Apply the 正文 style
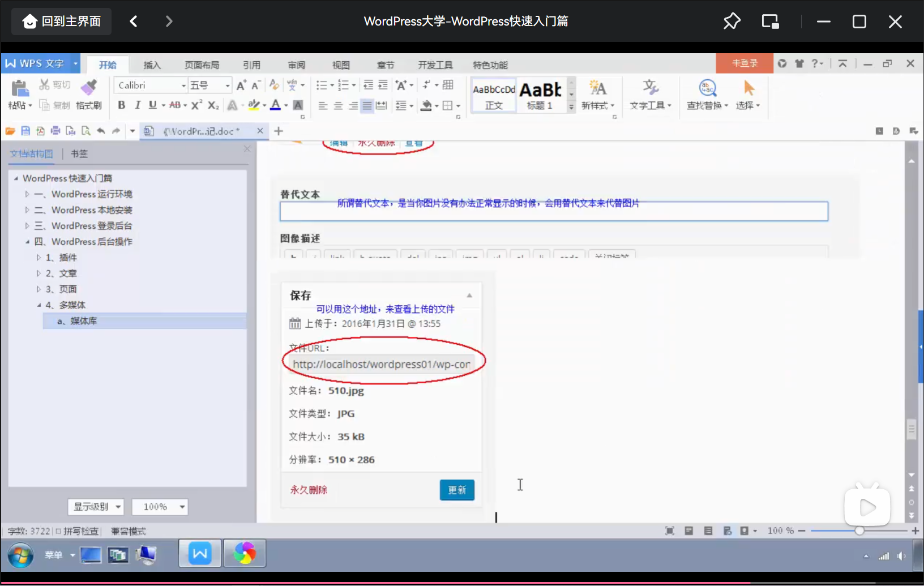Image resolution: width=924 pixels, height=586 pixels. (494, 95)
